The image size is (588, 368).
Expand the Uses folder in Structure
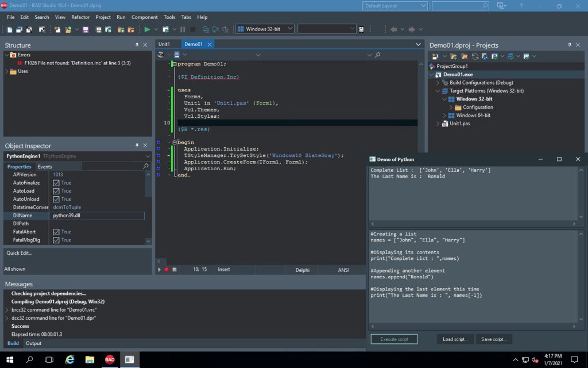(x=7, y=71)
